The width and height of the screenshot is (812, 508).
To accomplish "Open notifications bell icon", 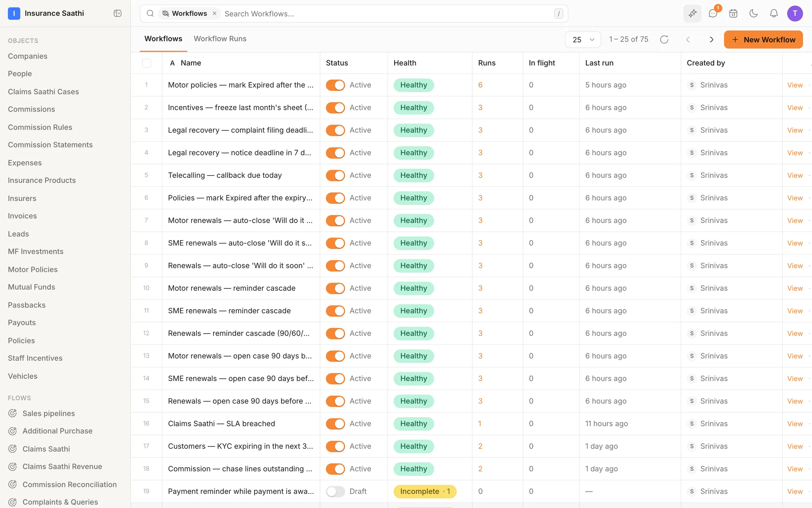I will (774, 14).
